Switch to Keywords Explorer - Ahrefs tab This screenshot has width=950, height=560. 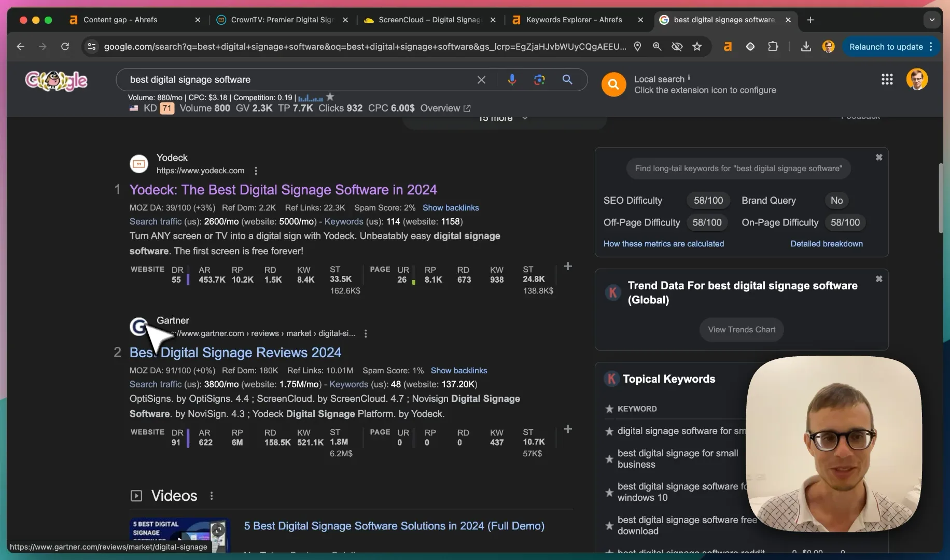(578, 20)
